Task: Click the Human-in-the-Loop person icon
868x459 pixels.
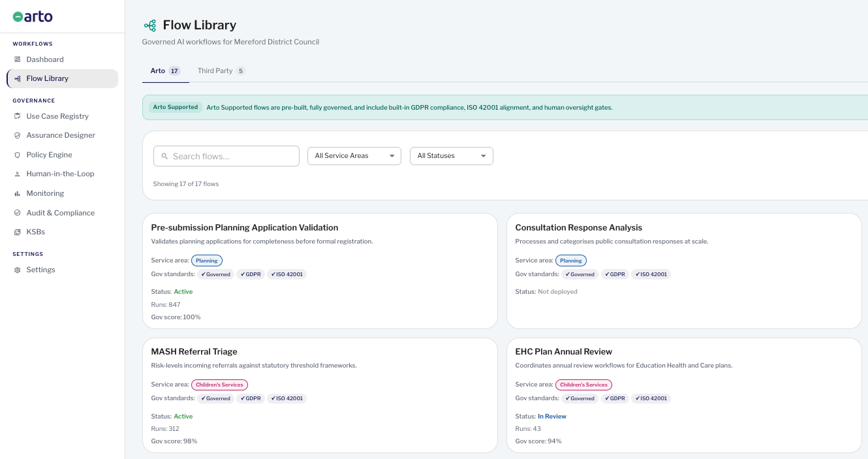Action: (18, 174)
